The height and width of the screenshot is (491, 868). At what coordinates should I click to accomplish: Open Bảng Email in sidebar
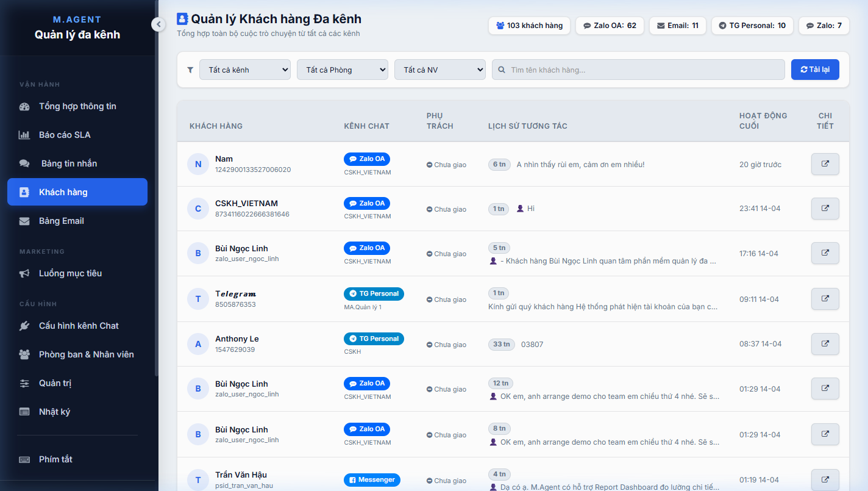(x=77, y=221)
